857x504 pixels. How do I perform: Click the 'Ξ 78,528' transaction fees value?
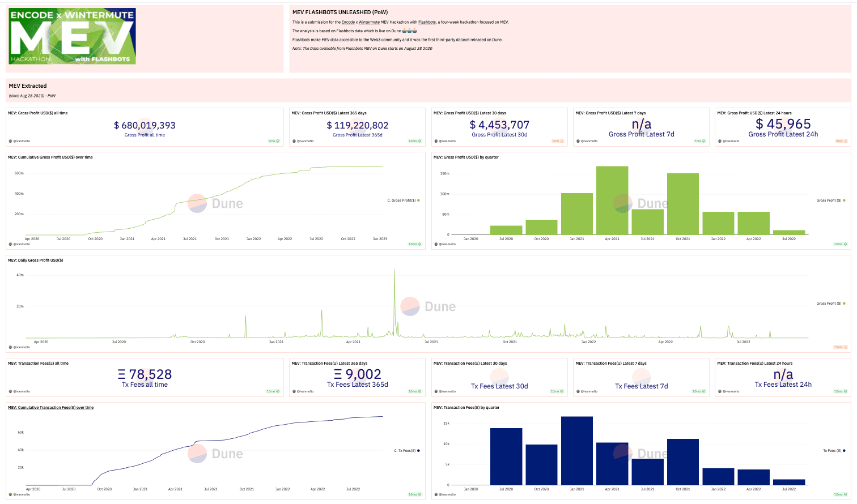point(145,374)
